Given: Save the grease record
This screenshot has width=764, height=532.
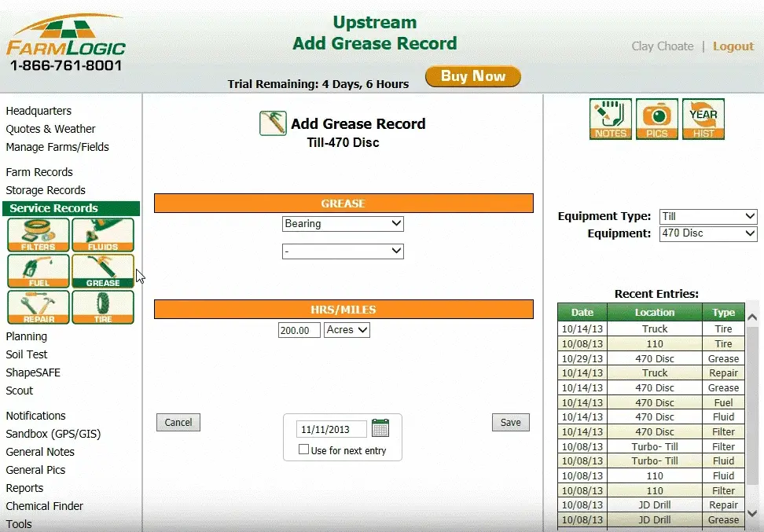Looking at the screenshot, I should click(x=511, y=423).
